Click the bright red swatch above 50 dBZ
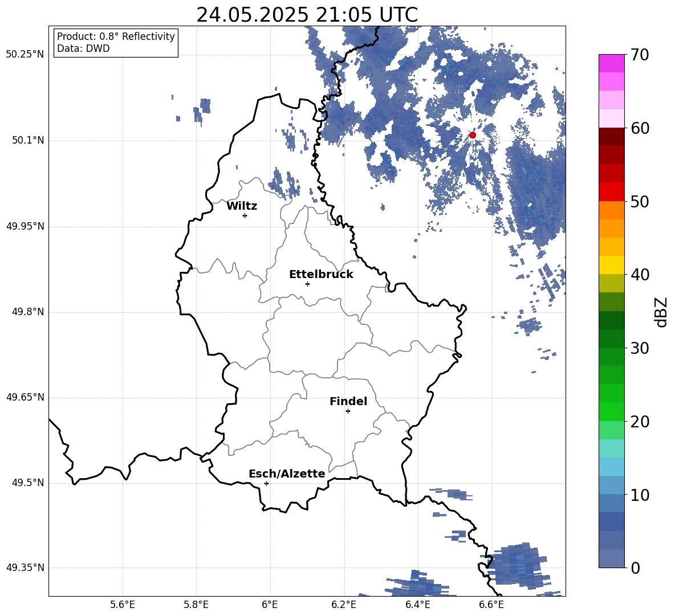 coord(611,192)
